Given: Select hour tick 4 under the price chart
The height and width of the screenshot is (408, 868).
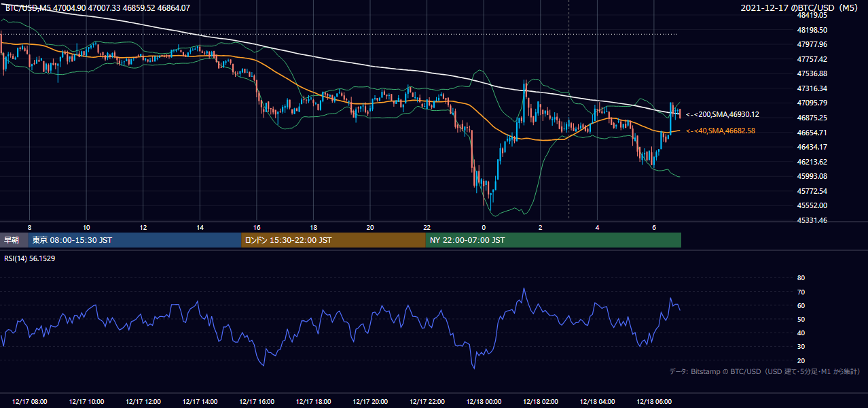Looking at the screenshot, I should tap(597, 227).
